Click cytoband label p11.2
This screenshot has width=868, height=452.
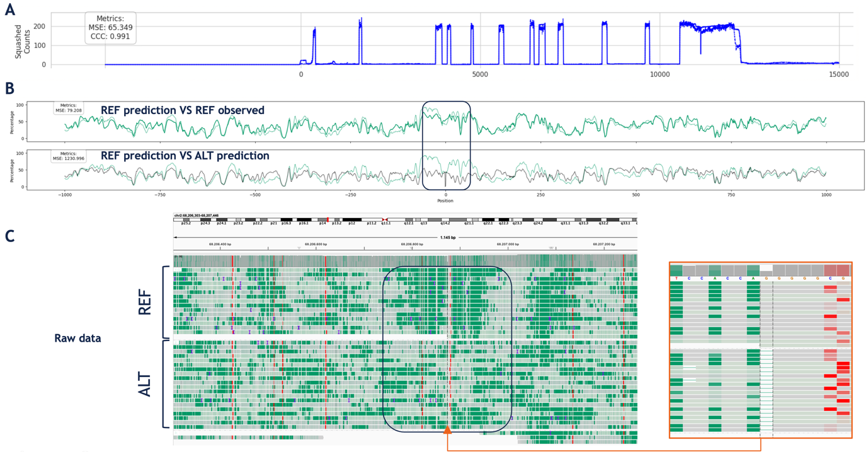point(372,223)
